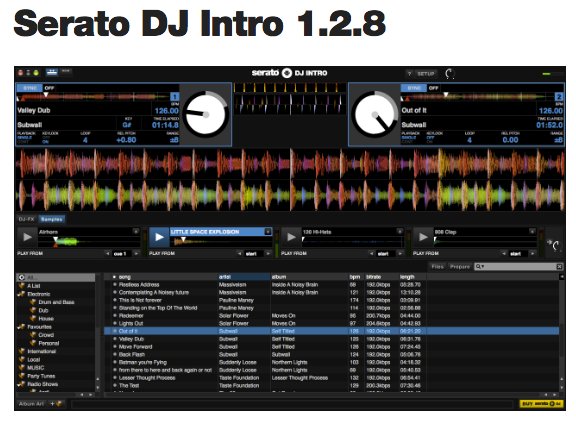Image resolution: width=576 pixels, height=422 pixels.
Task: Play the Airhorn sample slot
Action: pos(27,237)
